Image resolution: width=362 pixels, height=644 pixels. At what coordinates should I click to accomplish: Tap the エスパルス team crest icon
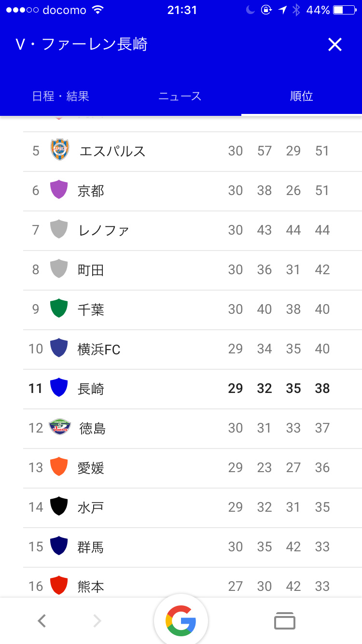click(60, 150)
